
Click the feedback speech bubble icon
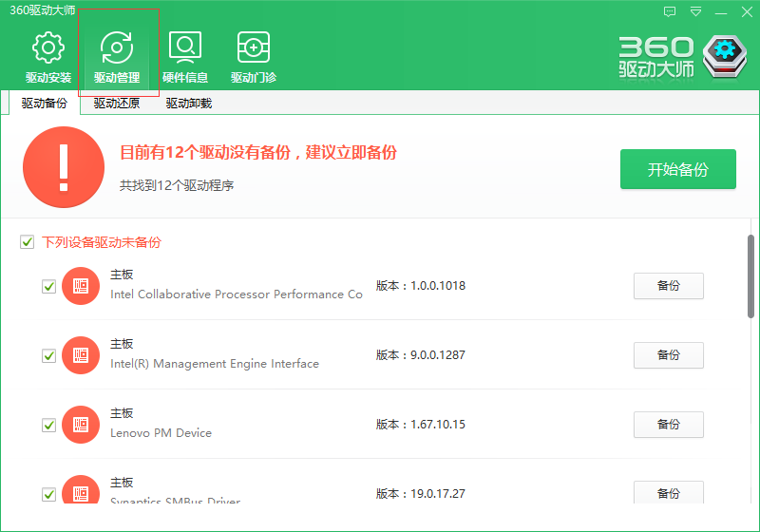click(670, 12)
